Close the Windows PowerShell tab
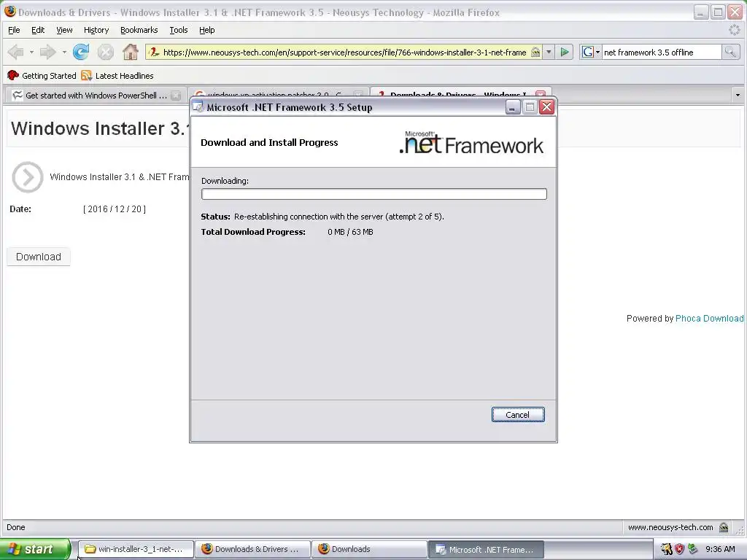The image size is (747, 560). (176, 96)
